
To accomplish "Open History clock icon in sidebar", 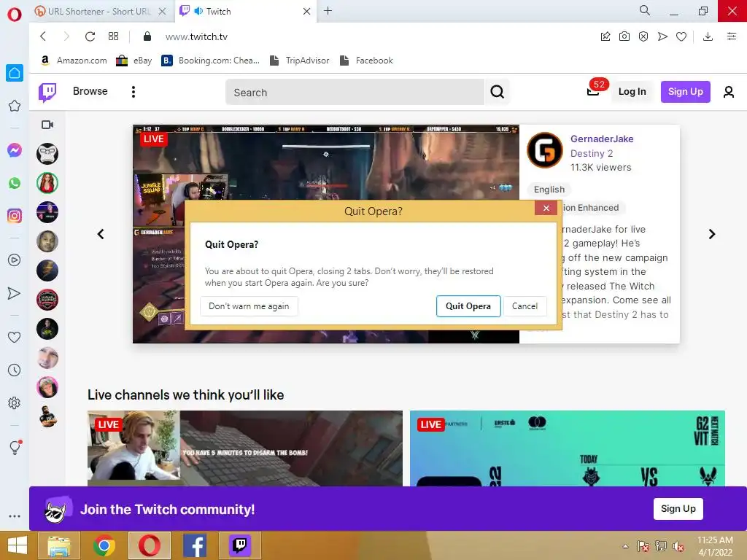I will pyautogui.click(x=15, y=370).
